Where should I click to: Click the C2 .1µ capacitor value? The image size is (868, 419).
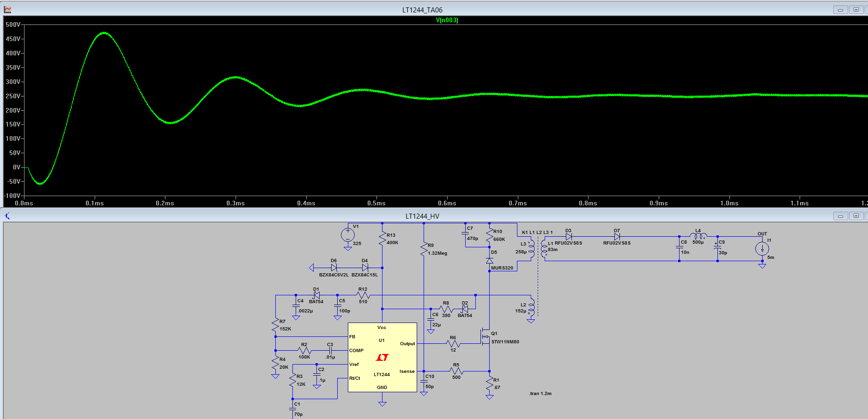tap(322, 380)
